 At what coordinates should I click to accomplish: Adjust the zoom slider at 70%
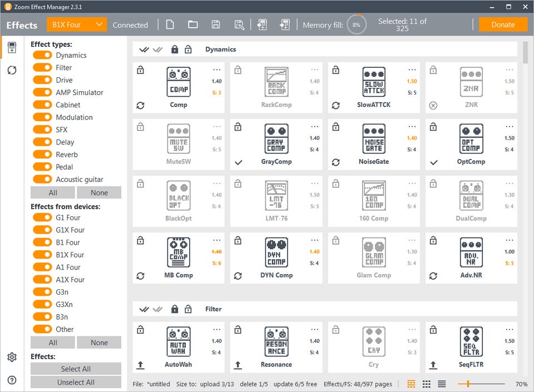468,384
